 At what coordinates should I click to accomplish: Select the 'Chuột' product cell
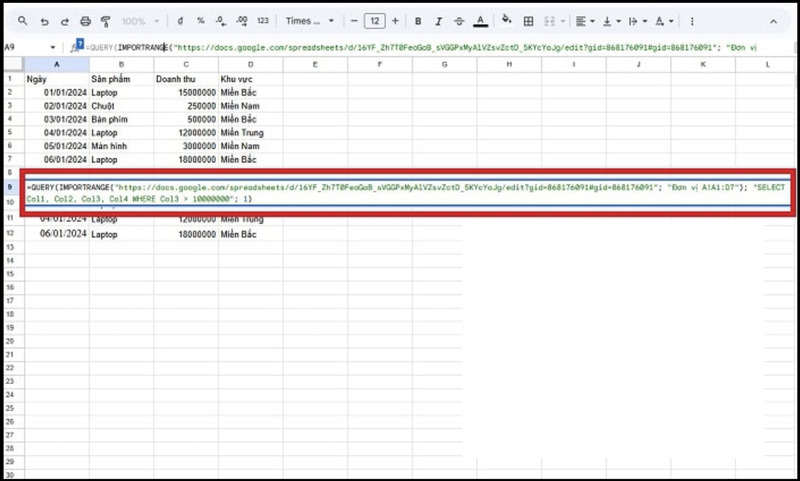pyautogui.click(x=121, y=106)
